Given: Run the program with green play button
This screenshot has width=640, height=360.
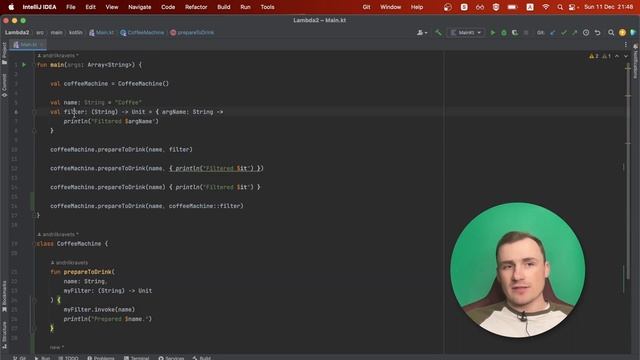Looking at the screenshot, I should pos(493,33).
